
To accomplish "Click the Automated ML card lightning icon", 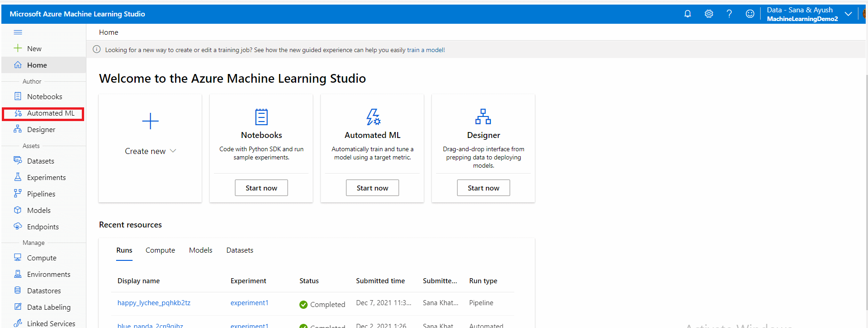I will click(373, 117).
